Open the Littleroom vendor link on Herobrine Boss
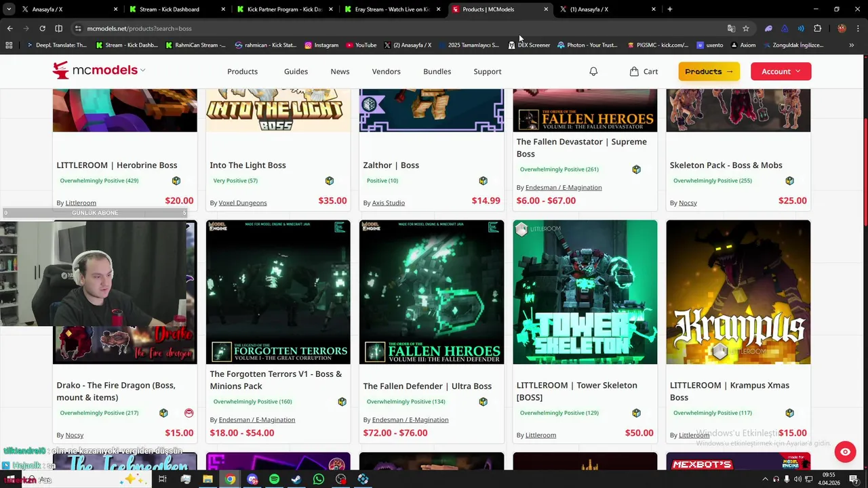Image resolution: width=868 pixels, height=488 pixels. [81, 203]
